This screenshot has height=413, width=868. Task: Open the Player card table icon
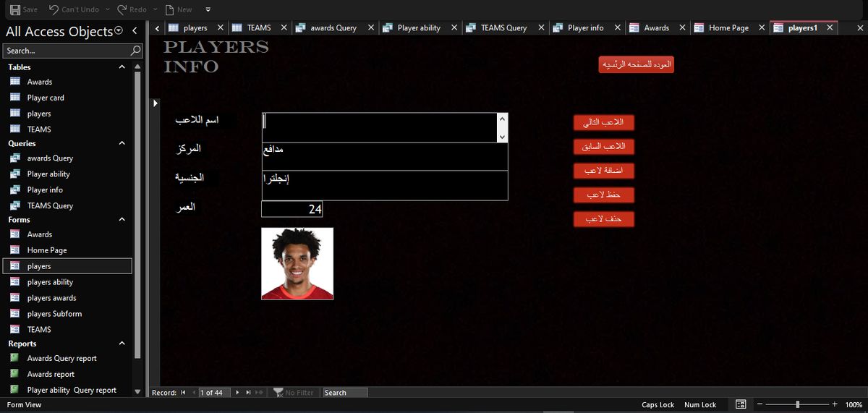[x=15, y=98]
